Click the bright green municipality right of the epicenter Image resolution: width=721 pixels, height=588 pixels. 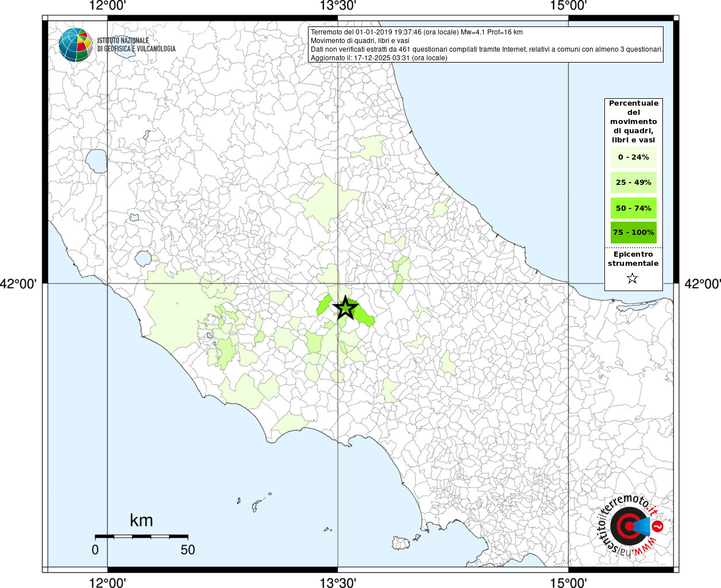365,315
